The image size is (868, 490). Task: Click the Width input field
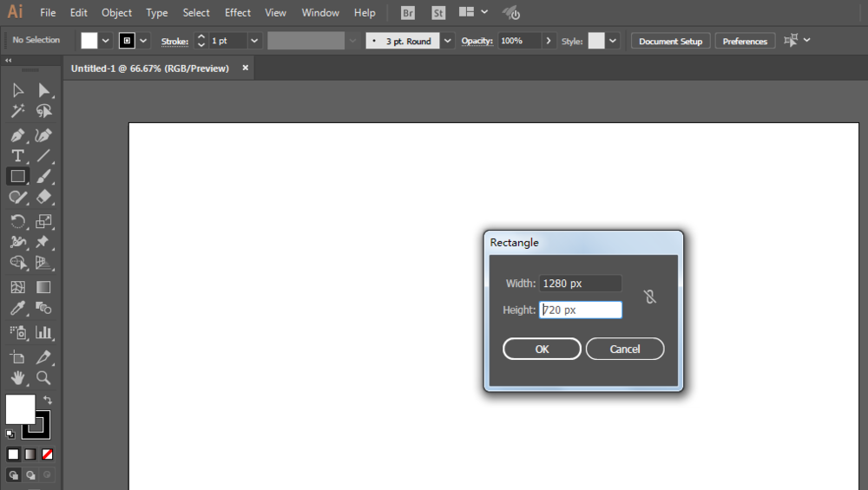point(580,284)
